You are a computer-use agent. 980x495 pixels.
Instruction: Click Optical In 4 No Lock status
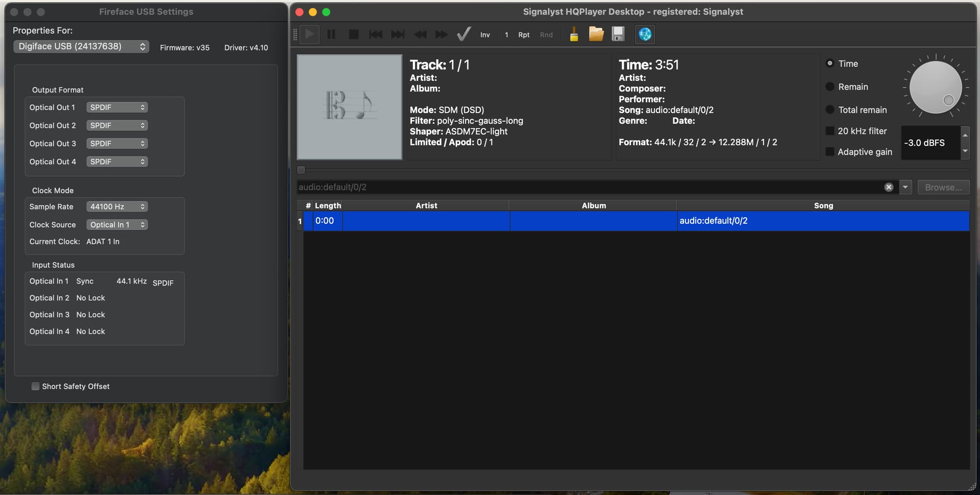[90, 332]
